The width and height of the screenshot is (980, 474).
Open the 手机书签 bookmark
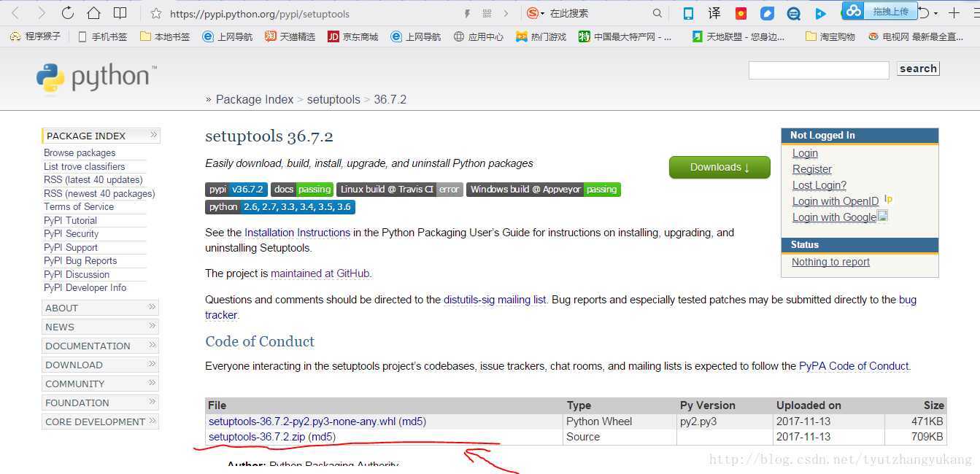[102, 36]
